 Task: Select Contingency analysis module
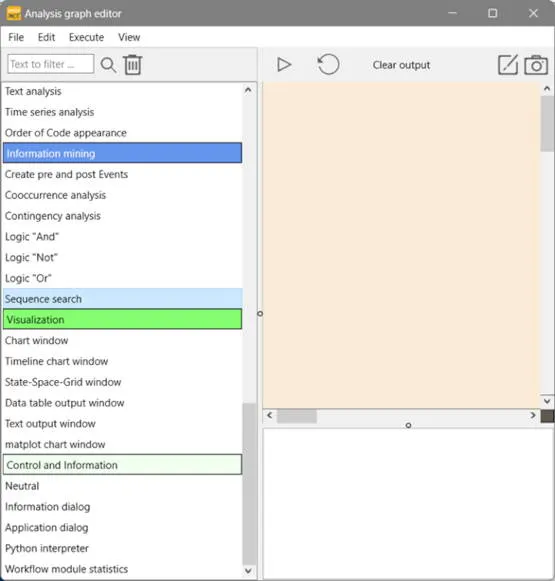[123, 216]
